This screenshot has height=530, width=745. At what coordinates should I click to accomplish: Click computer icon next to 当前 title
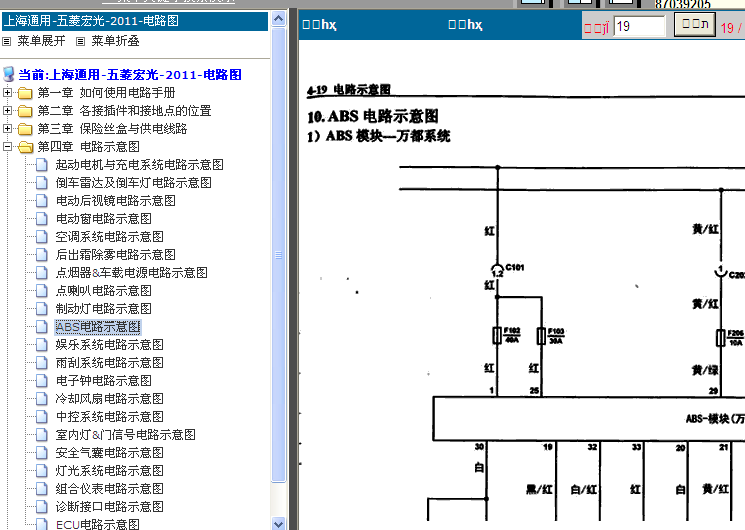tap(9, 74)
